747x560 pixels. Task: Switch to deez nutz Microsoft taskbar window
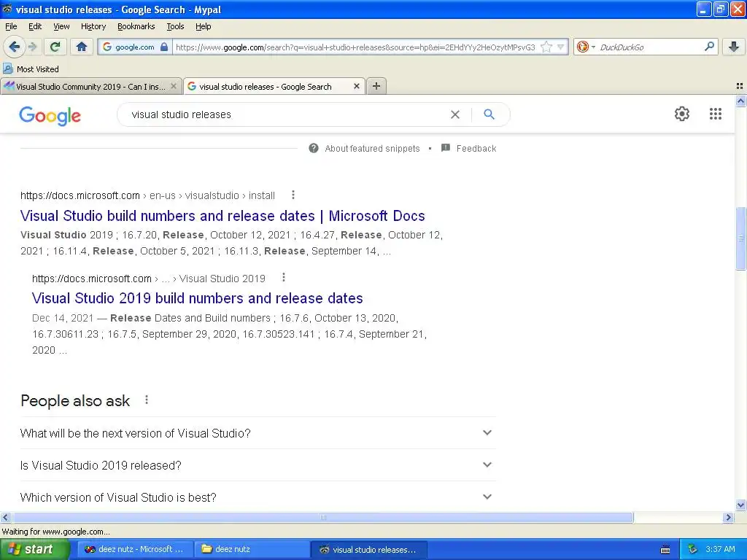135,549
